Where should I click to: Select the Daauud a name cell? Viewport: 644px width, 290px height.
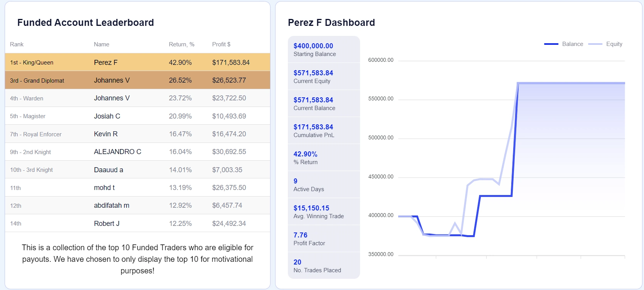(x=108, y=170)
